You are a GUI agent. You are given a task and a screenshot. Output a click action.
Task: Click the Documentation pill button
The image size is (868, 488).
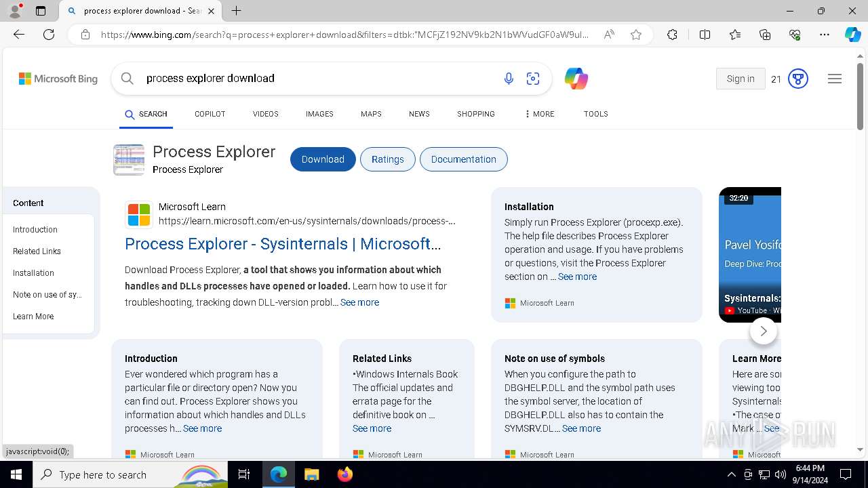(x=464, y=159)
